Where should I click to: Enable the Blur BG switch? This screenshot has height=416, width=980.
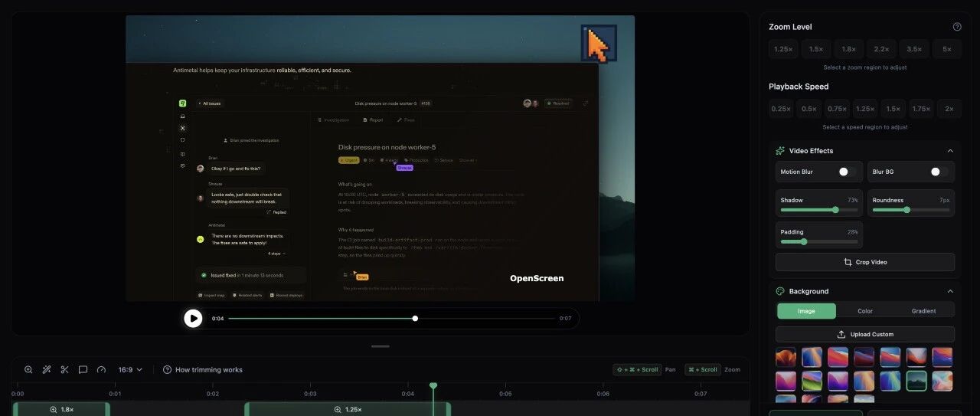(939, 172)
